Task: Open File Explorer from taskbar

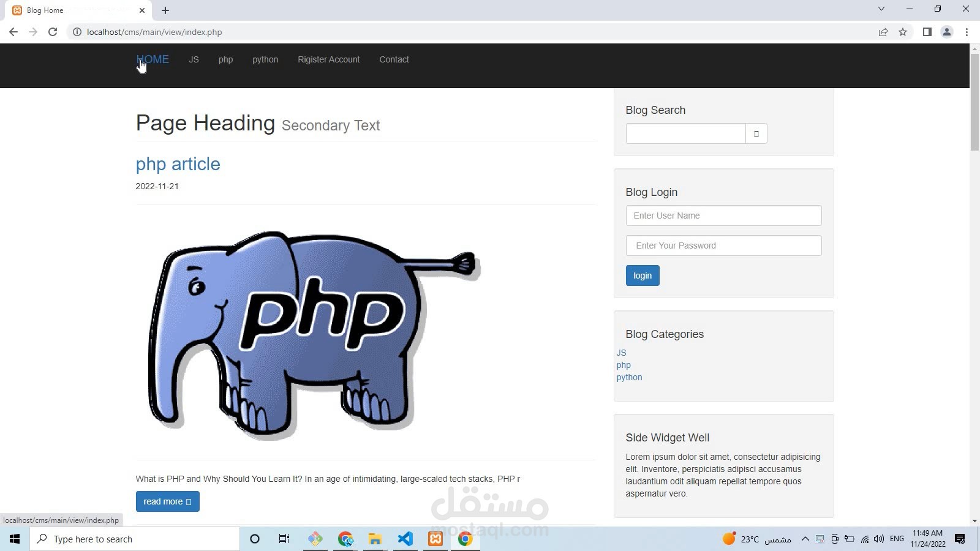Action: tap(375, 539)
